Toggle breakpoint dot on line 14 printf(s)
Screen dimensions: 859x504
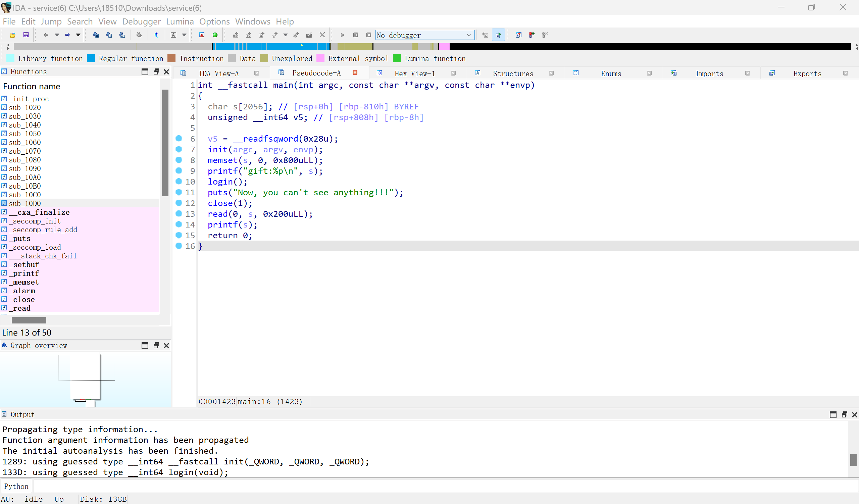pos(179,224)
